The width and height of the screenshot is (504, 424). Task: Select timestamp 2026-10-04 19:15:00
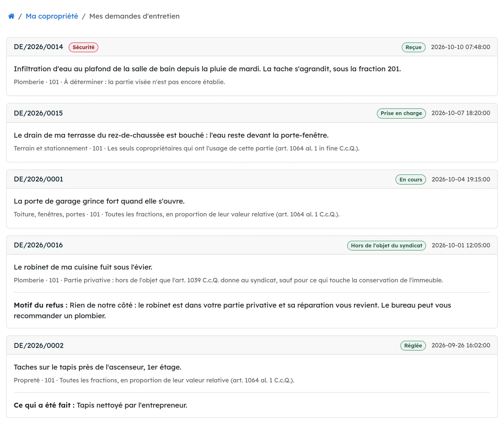461,179
